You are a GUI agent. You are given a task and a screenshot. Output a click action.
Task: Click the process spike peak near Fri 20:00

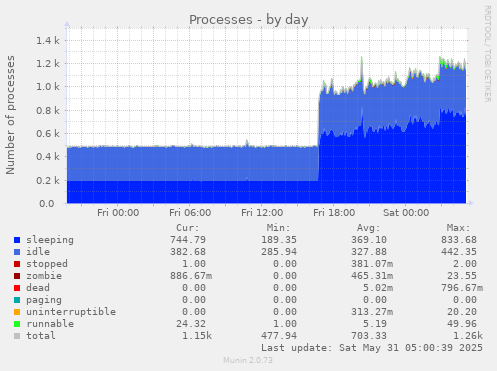click(362, 58)
